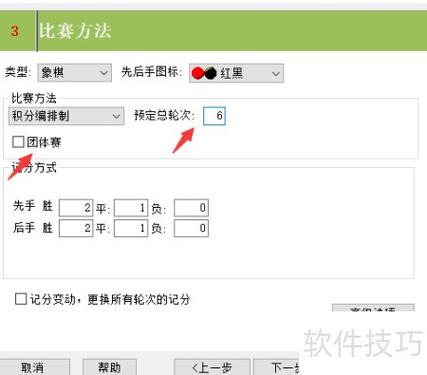Go back with the <上一步 button
Screen dimensions: 427x375
[x=212, y=367]
